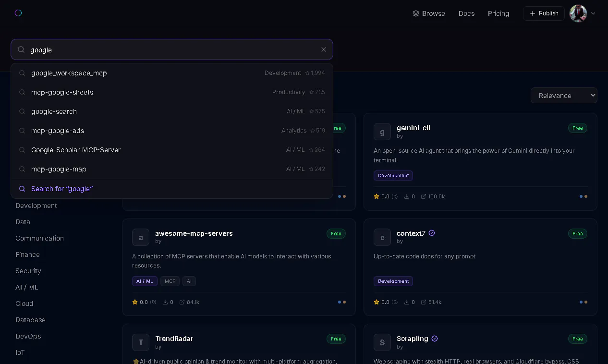Click download count icon on gemini-cli card
This screenshot has width=608, height=364.
coord(407,196)
